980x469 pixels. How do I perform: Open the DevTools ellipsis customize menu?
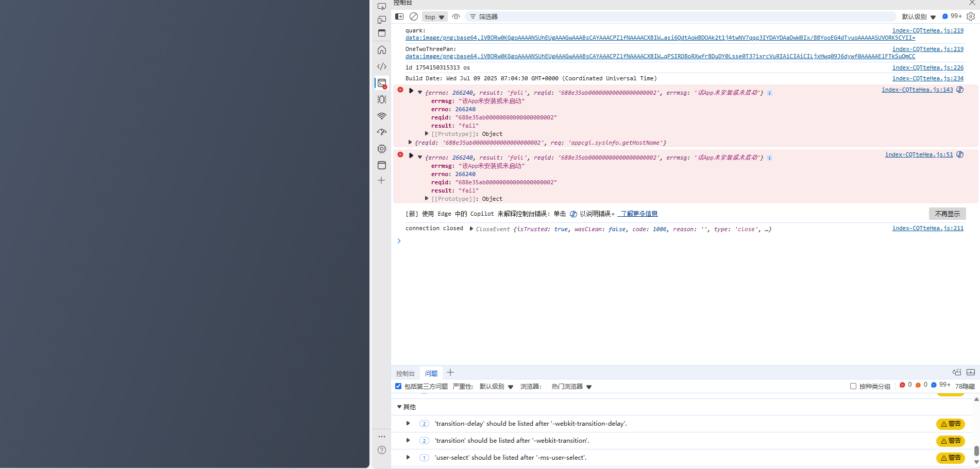[382, 437]
